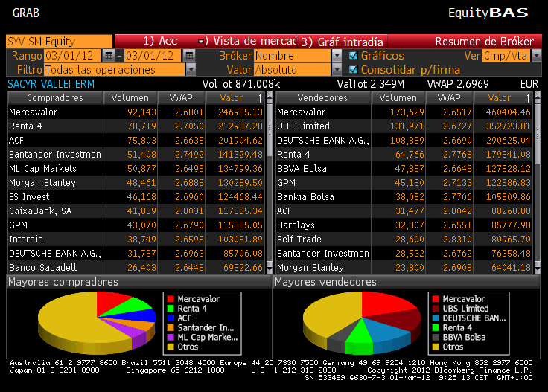Click orange Santander In... legend swatch
This screenshot has height=392, width=548.
click(x=171, y=328)
